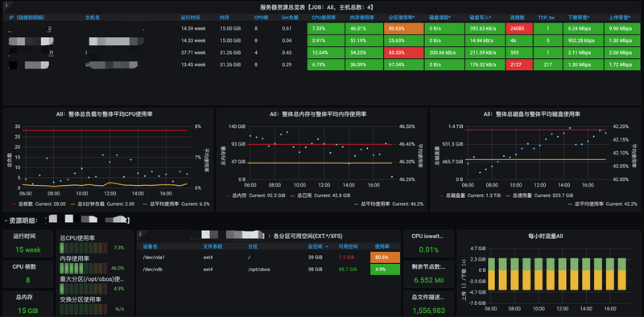This screenshot has height=317, width=644.
Task: Click the 37.71 week uptime cell
Action: point(193,52)
